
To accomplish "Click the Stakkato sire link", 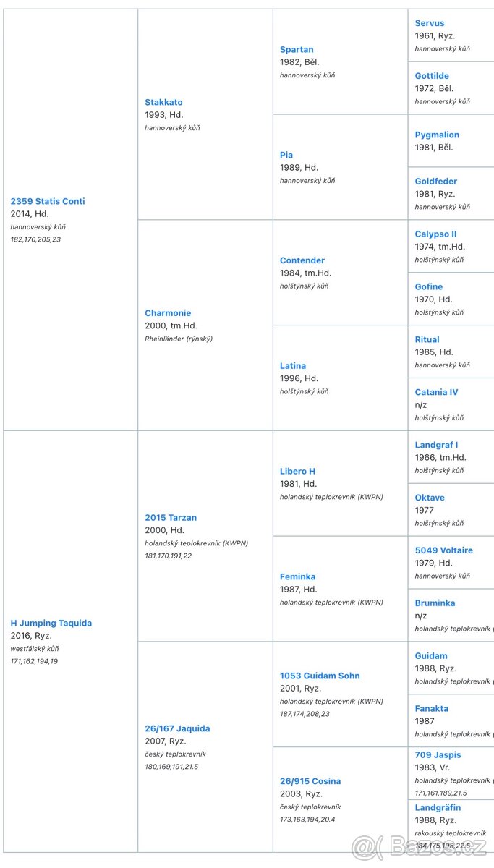I will click(163, 102).
